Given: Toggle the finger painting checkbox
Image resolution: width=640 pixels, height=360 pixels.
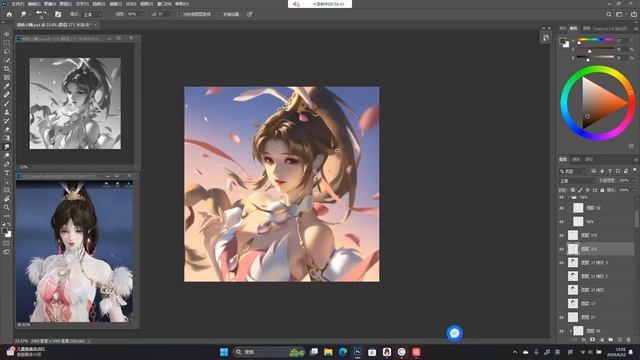Looking at the screenshot, I should click(x=219, y=14).
